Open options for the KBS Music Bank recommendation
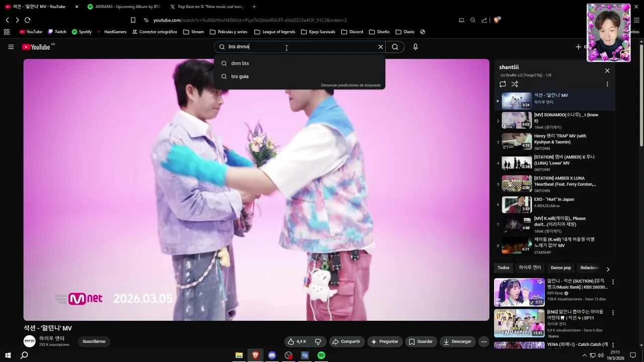644x362 pixels. (x=613, y=282)
